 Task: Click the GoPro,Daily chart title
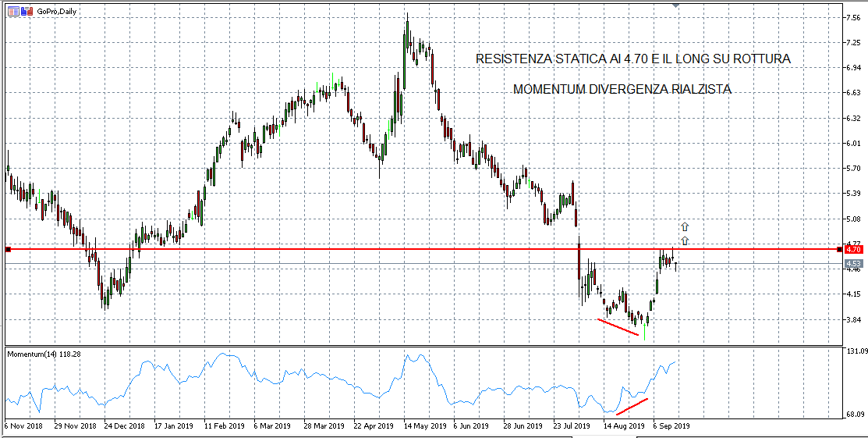point(58,12)
